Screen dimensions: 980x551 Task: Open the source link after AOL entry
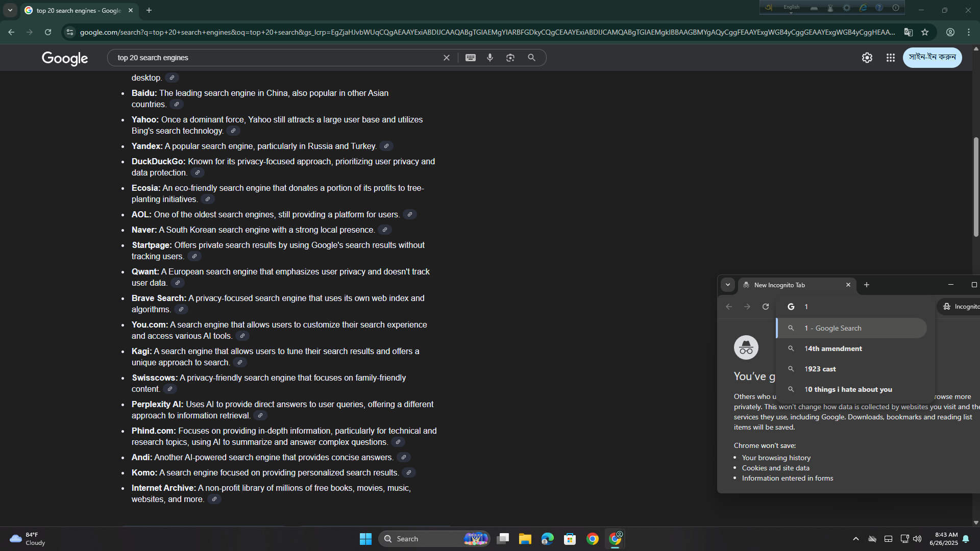[x=410, y=214]
